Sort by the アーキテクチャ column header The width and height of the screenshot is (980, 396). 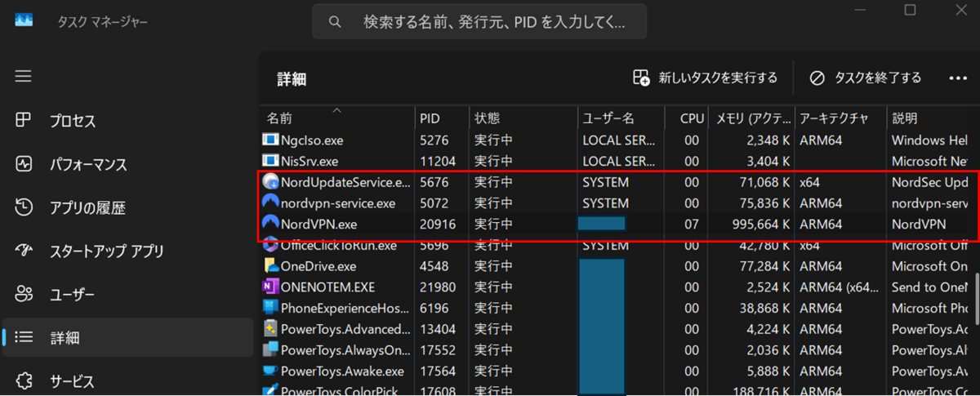point(840,118)
